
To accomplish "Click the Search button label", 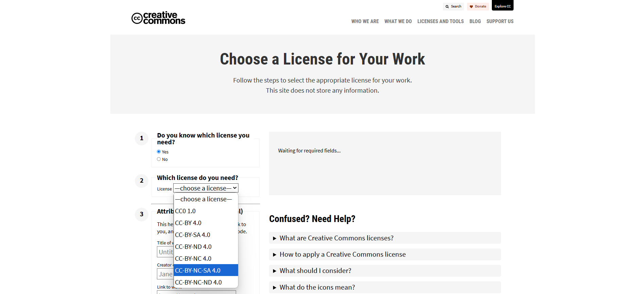I will click(x=456, y=6).
